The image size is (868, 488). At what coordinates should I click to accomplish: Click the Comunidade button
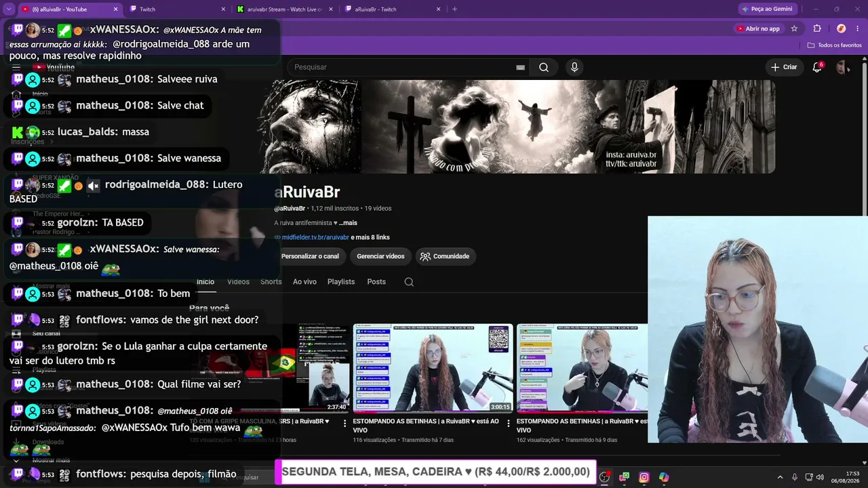click(x=445, y=256)
